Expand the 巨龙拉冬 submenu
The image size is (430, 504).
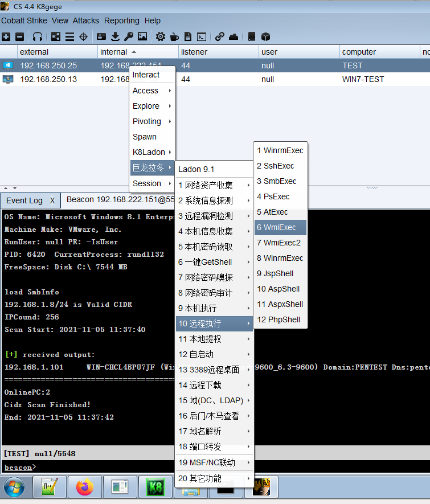[x=152, y=168]
